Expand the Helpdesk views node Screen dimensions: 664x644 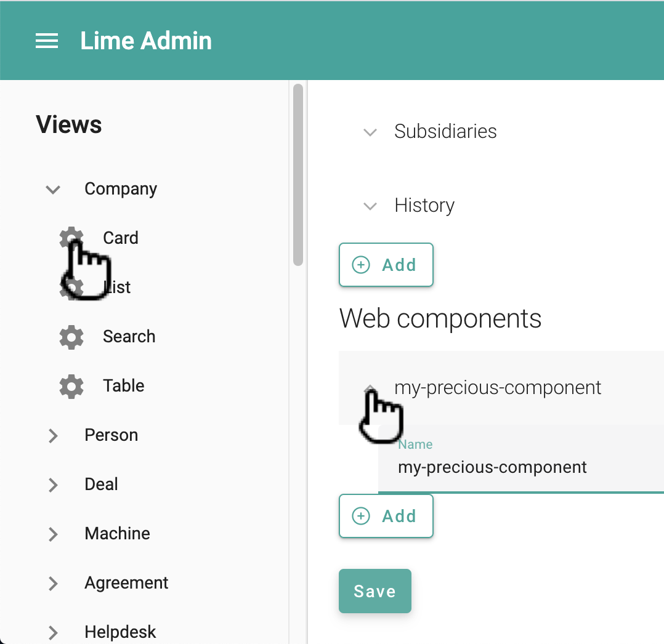(54, 632)
